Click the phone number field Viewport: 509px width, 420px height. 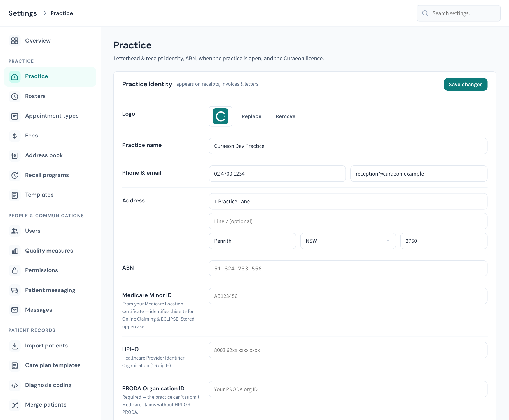(x=277, y=174)
